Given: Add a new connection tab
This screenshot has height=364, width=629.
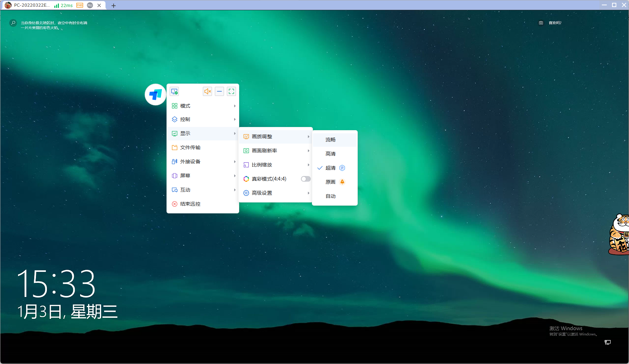Looking at the screenshot, I should (x=113, y=6).
